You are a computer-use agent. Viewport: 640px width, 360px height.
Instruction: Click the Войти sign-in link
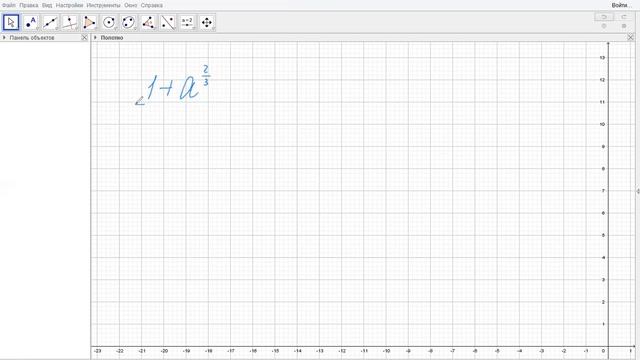coord(622,5)
